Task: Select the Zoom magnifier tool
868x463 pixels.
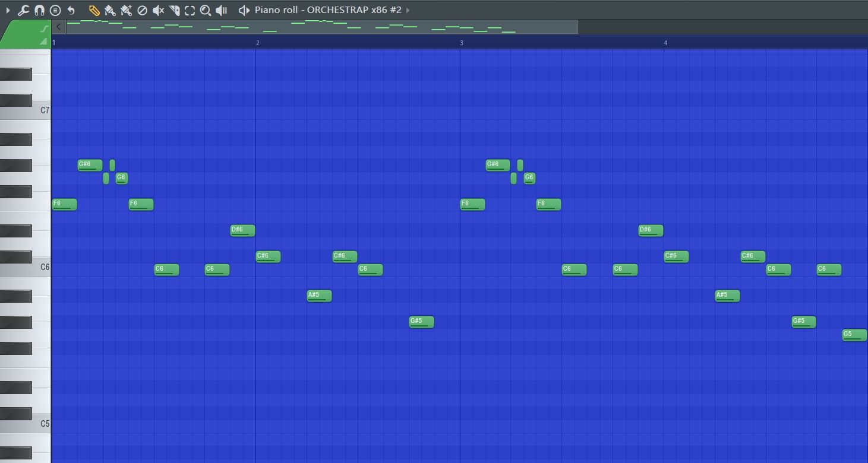Action: [x=206, y=10]
